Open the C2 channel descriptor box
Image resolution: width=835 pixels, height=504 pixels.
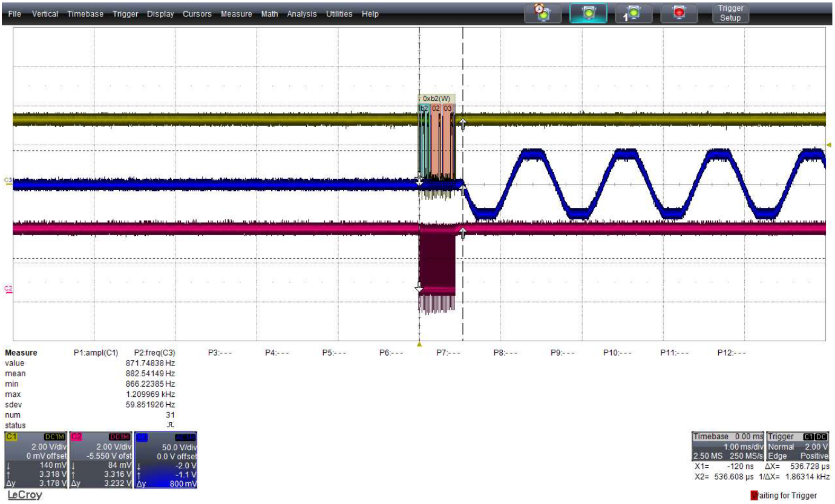tap(100, 460)
